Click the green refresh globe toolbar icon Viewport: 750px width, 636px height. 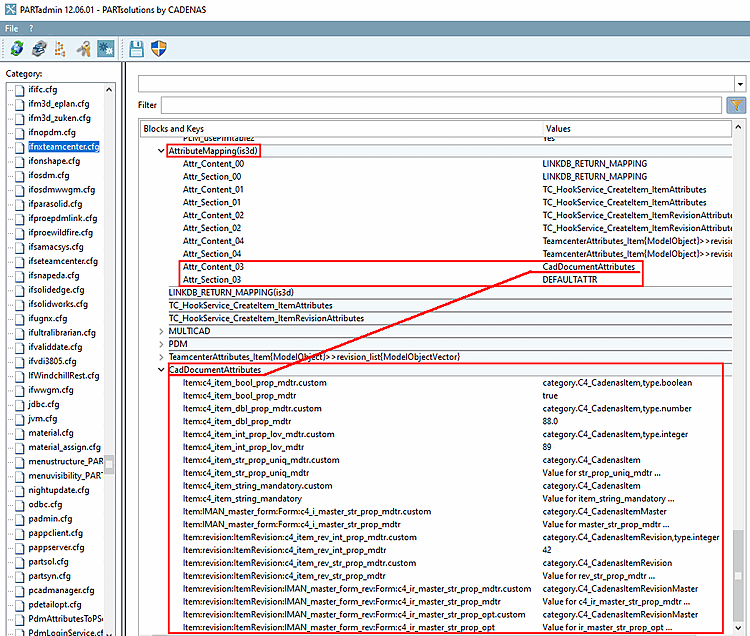pos(17,48)
